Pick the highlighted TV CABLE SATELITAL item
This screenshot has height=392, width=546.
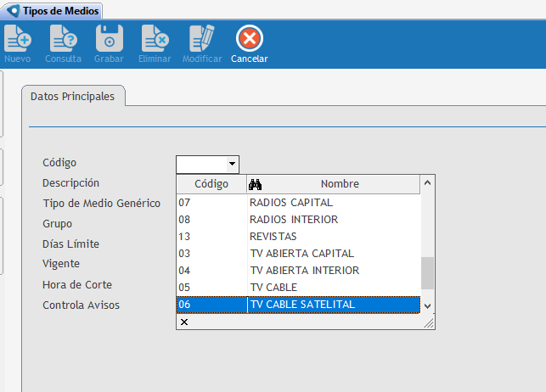click(x=301, y=305)
